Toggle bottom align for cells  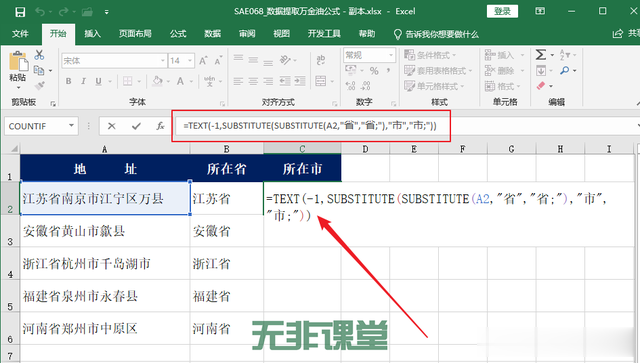click(x=268, y=62)
